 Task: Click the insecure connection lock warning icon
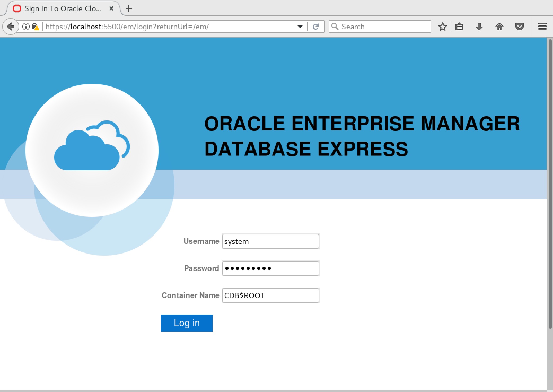click(x=35, y=27)
